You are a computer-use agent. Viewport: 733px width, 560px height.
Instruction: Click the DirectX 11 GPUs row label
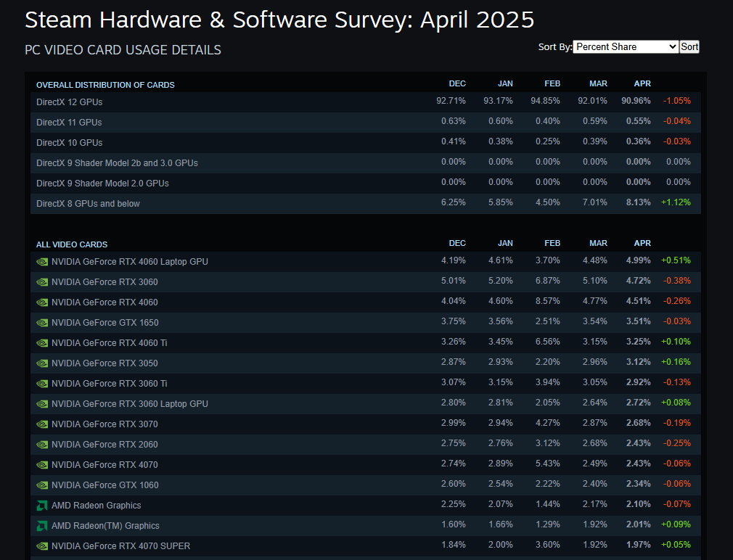69,123
